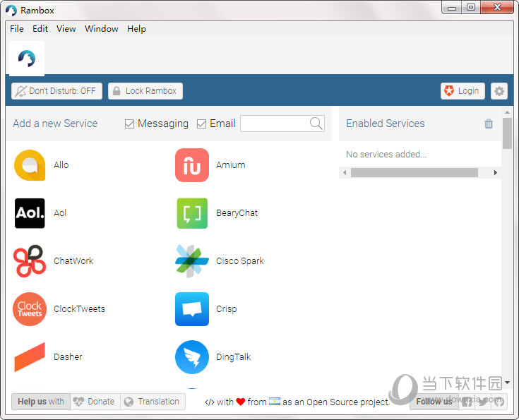The width and height of the screenshot is (519, 420).
Task: Add the Amium service via its icon
Action: [x=192, y=165]
